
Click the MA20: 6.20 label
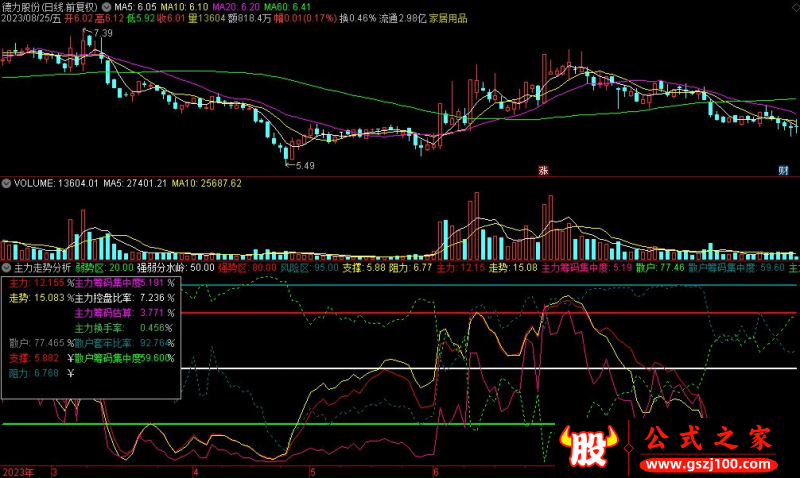coord(236,7)
